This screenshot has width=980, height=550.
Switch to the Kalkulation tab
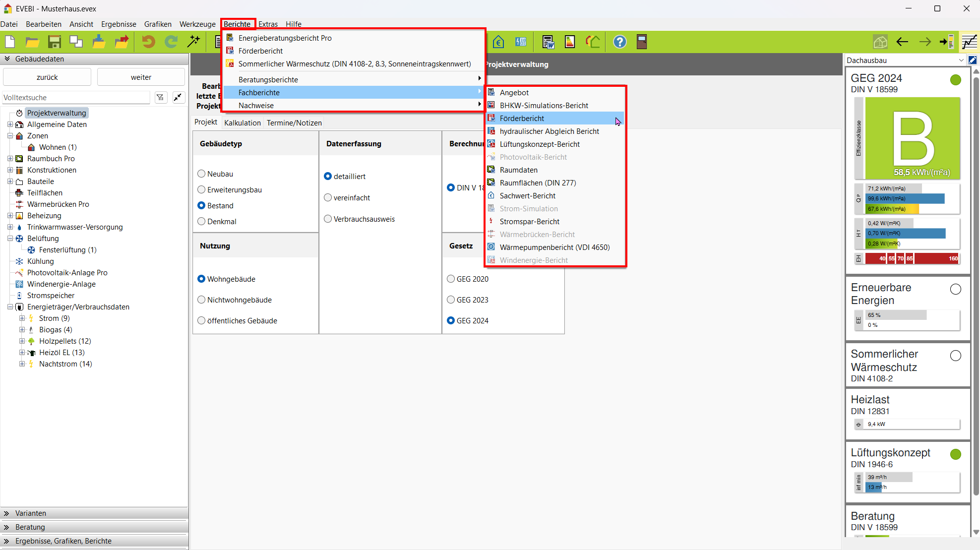pos(242,123)
